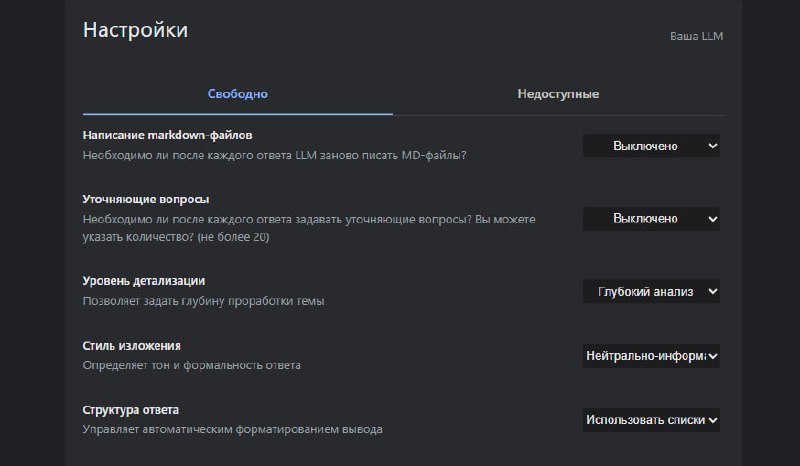Click the "Ваша LLM" link

tap(696, 36)
